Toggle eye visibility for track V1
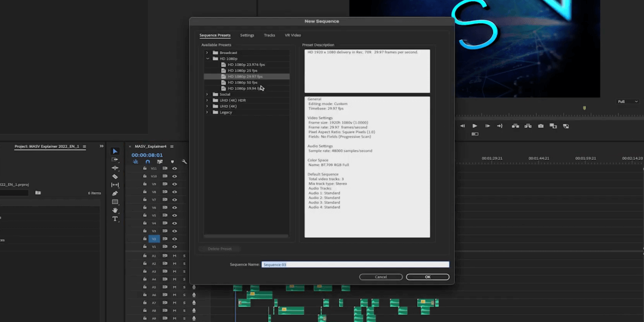The width and height of the screenshot is (644, 322). (x=174, y=246)
